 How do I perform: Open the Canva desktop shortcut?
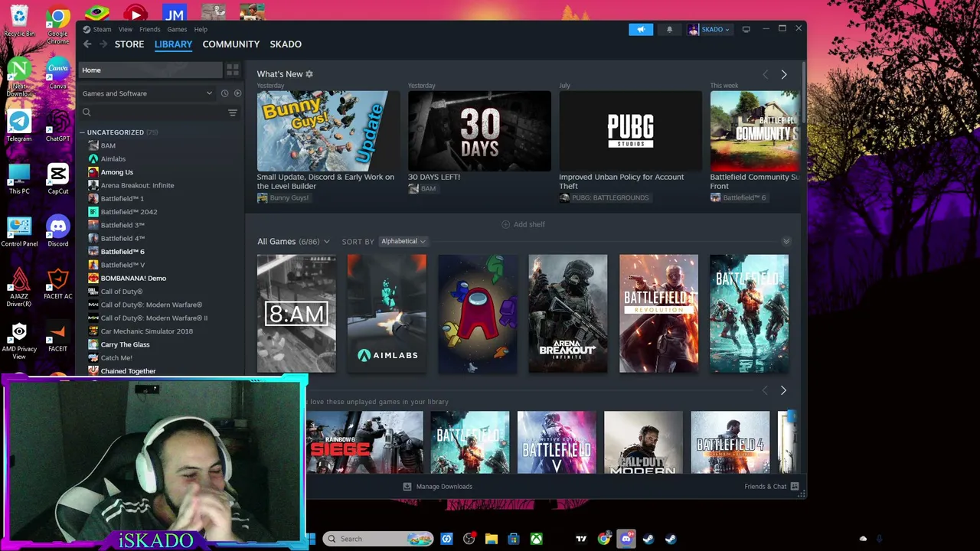click(57, 74)
